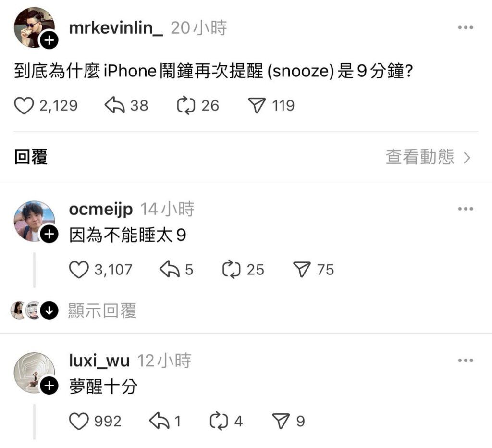Open luxi_wu username profile link

99,361
